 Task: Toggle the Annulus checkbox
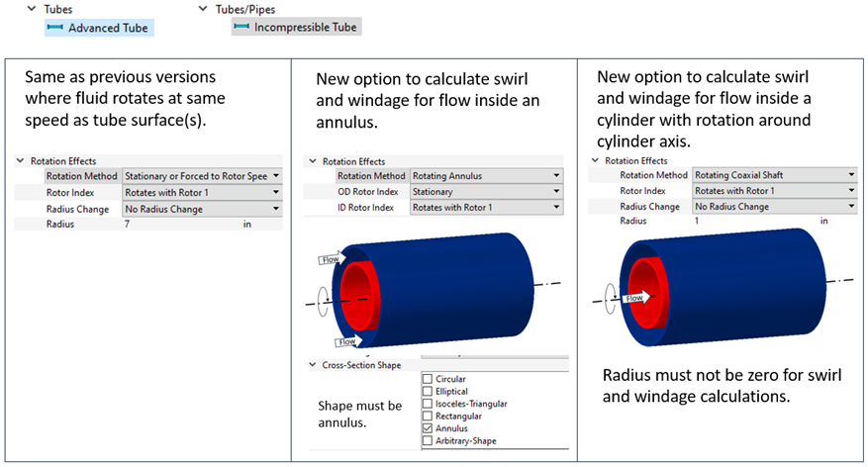click(x=427, y=428)
